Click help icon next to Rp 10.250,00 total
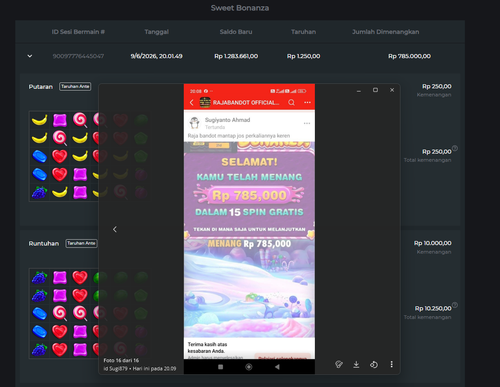Viewport: 500px width, 387px height. [x=455, y=305]
